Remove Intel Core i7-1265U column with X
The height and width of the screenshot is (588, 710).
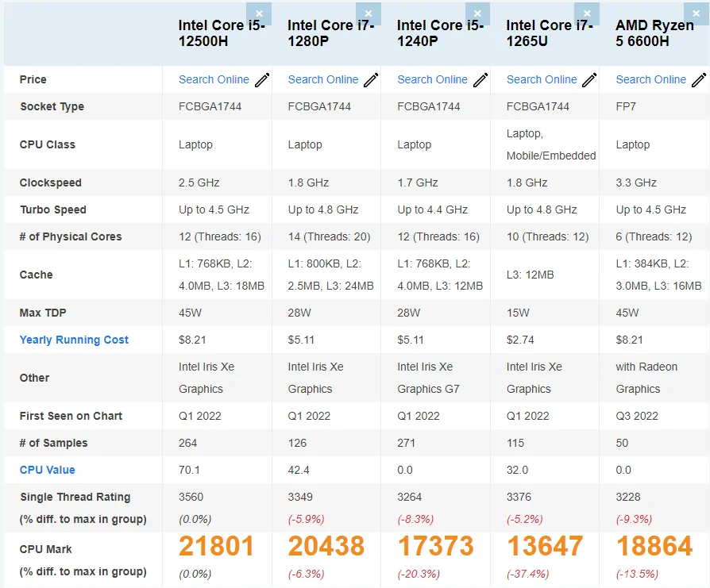[587, 13]
